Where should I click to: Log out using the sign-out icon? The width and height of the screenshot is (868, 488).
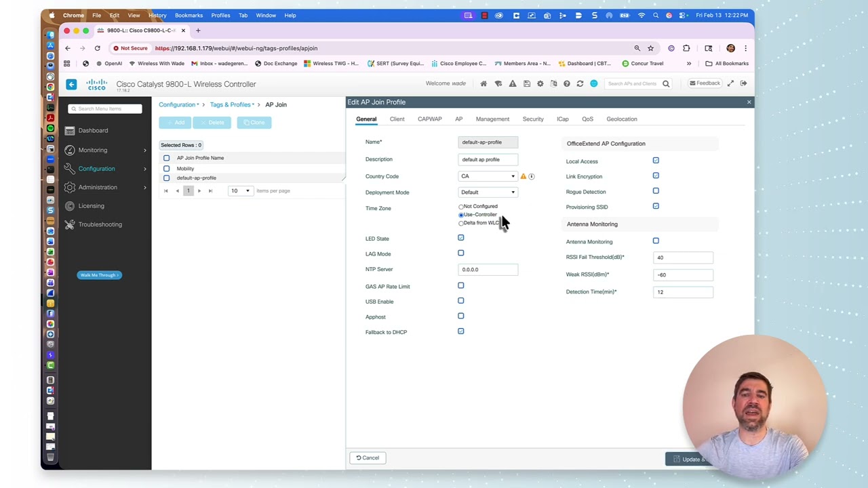(x=744, y=83)
